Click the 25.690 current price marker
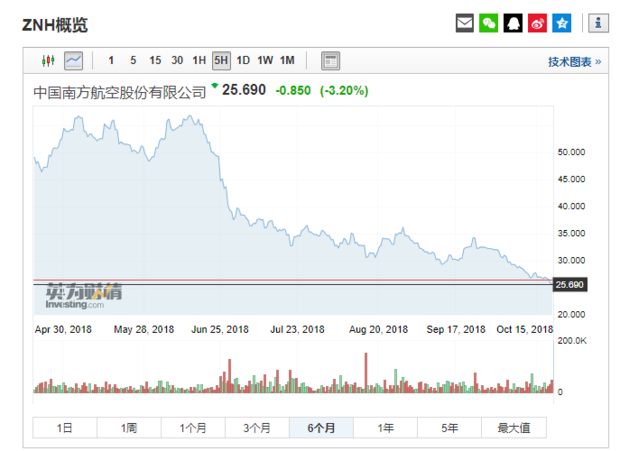Image resolution: width=620 pixels, height=451 pixels. 568,285
